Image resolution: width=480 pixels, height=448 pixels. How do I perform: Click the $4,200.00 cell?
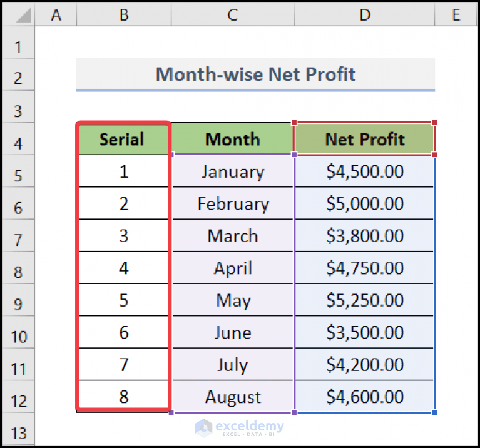tap(364, 365)
